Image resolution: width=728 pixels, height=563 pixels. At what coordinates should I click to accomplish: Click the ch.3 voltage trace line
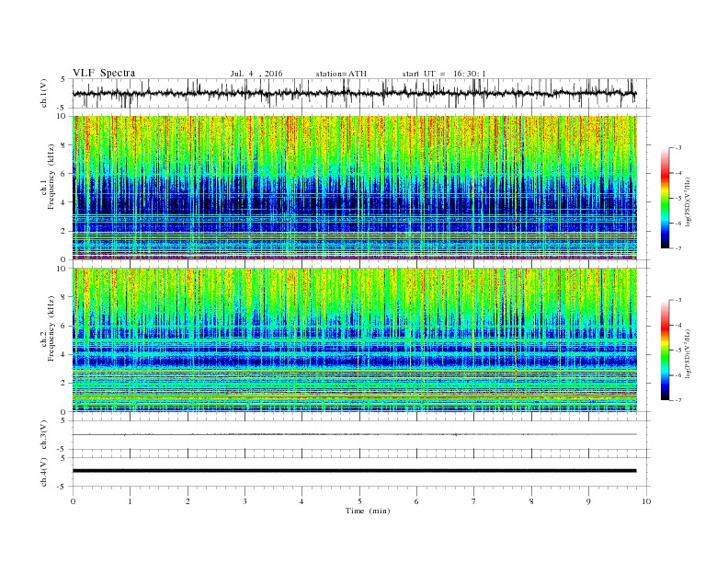354,434
